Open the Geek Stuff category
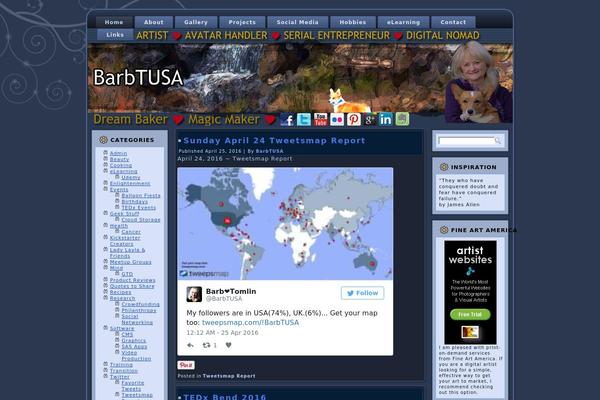 coord(124,214)
